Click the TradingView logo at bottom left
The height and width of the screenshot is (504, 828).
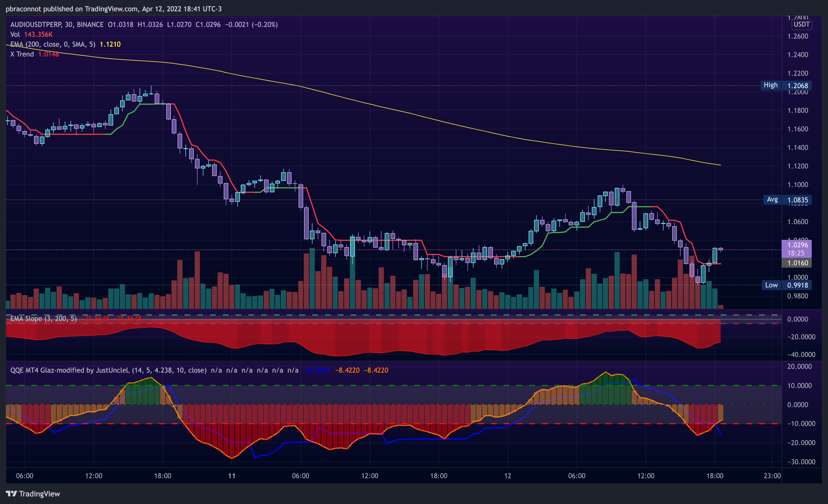(x=32, y=494)
